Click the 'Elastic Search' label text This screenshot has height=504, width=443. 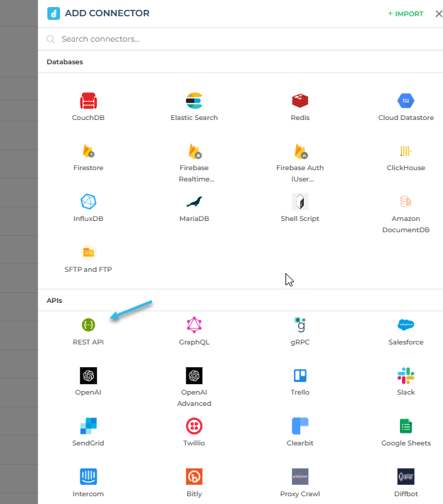click(x=194, y=118)
